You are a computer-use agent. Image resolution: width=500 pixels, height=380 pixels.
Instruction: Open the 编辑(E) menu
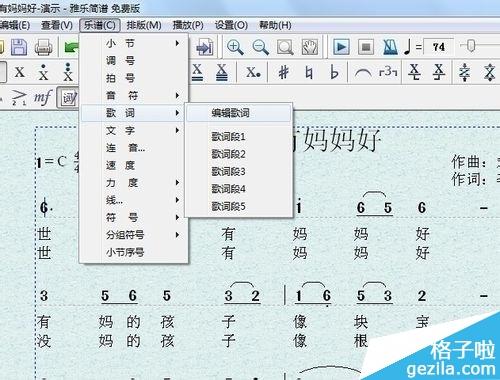point(14,25)
